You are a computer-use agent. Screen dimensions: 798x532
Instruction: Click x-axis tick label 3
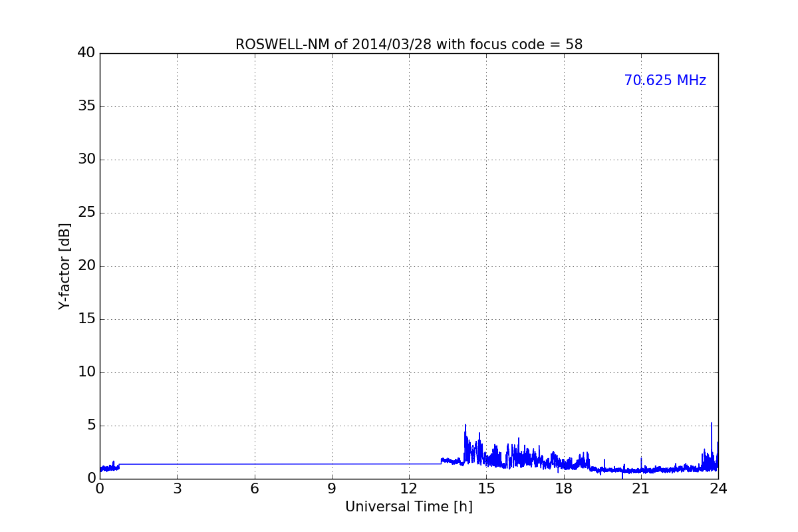click(177, 489)
